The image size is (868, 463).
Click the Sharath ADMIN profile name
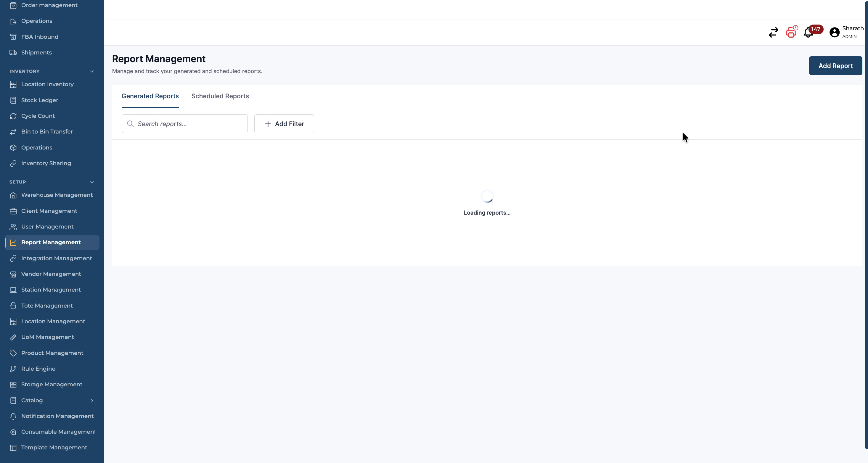[853, 32]
